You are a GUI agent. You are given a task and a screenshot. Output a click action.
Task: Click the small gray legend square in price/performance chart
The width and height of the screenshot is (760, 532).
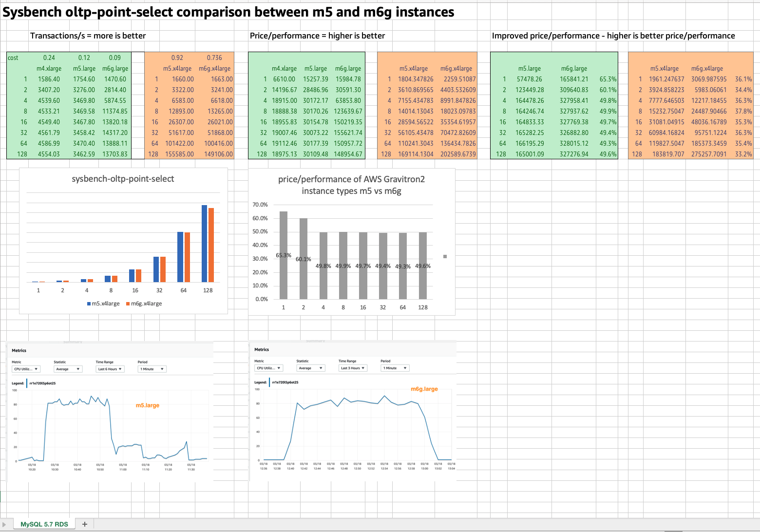445,256
